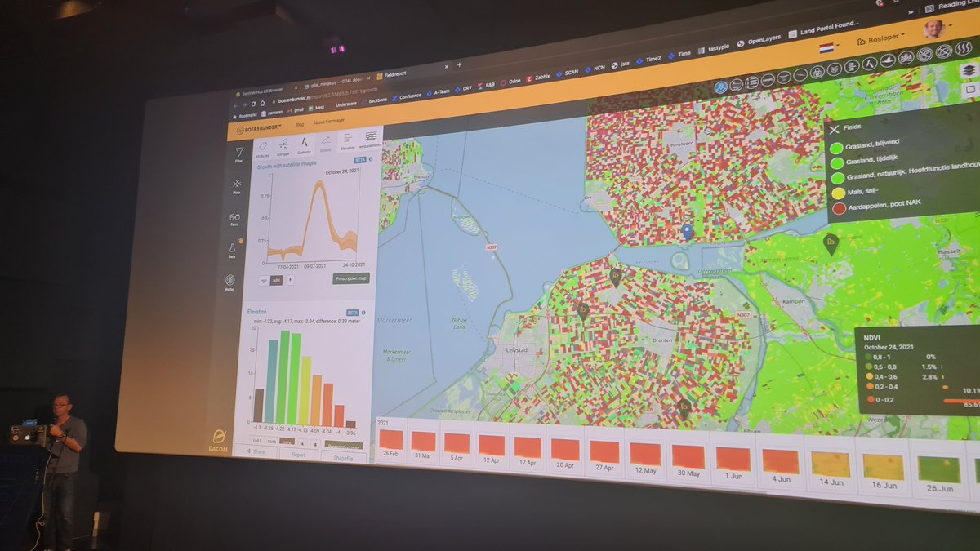This screenshot has width=980, height=551.
Task: Click the Cadastre compass layer icon in map toolbar
Action: 869,62
